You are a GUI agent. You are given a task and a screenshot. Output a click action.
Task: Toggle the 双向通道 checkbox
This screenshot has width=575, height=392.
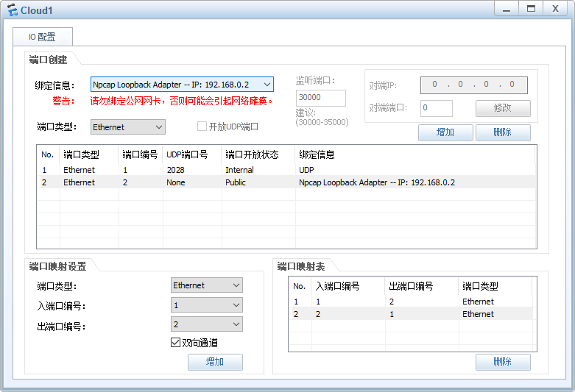click(176, 343)
